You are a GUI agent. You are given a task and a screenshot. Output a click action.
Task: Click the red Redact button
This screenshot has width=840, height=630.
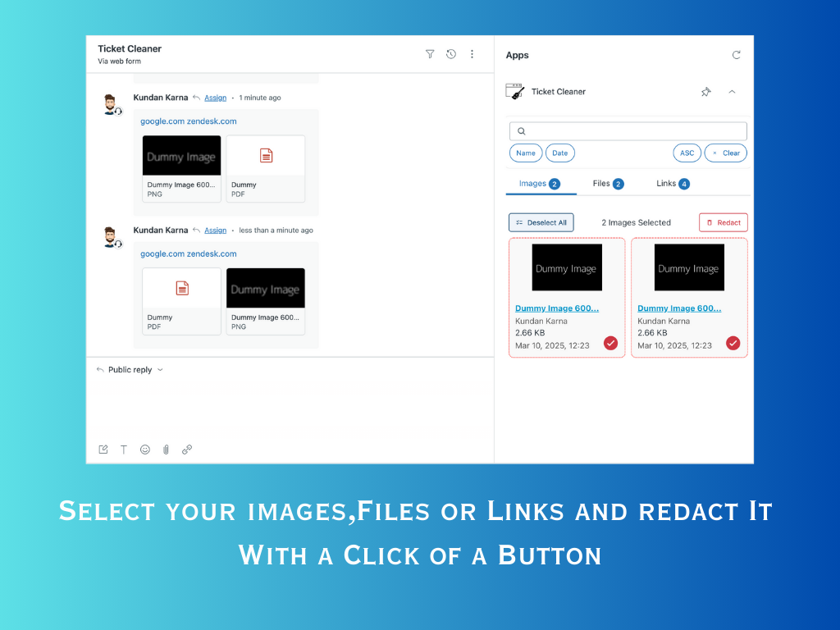723,222
